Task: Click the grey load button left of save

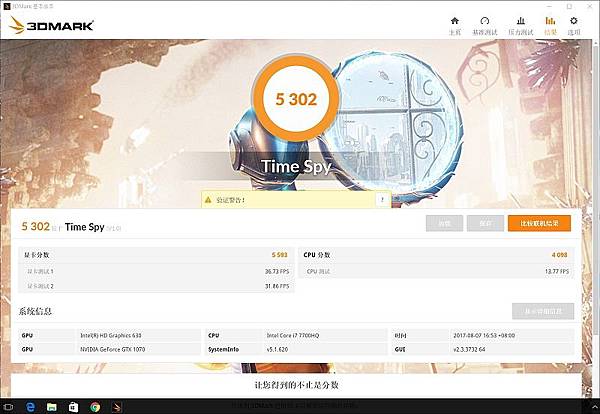Action: pyautogui.click(x=444, y=223)
